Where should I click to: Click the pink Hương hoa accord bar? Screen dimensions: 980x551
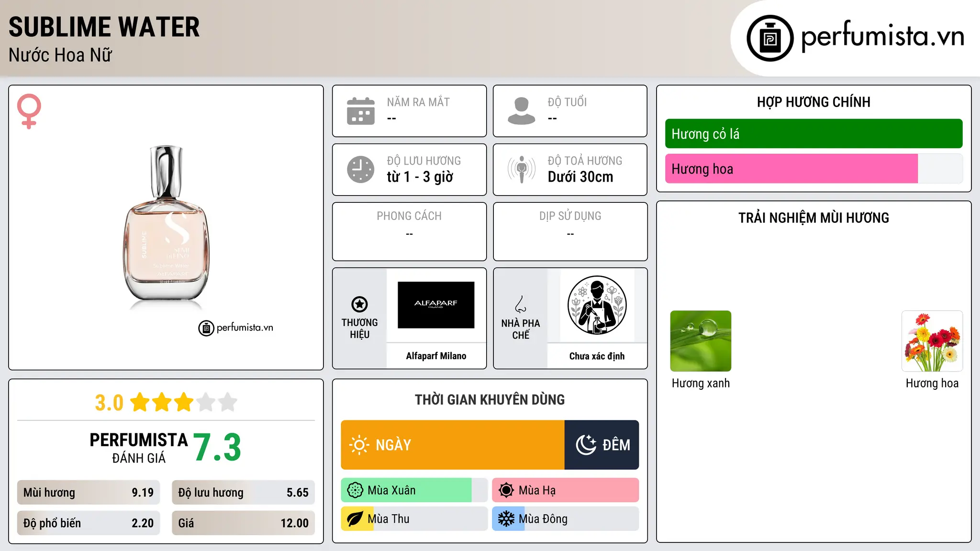[x=814, y=169]
